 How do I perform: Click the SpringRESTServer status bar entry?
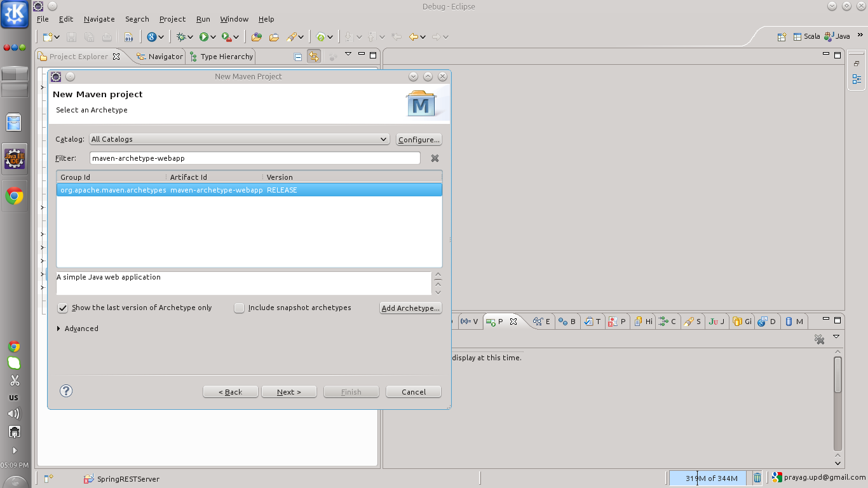tap(121, 478)
